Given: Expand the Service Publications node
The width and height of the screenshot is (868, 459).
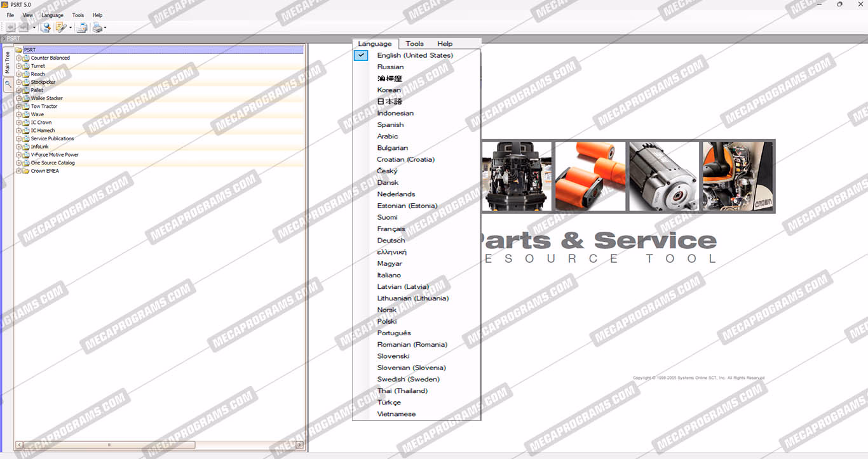Looking at the screenshot, I should (18, 138).
